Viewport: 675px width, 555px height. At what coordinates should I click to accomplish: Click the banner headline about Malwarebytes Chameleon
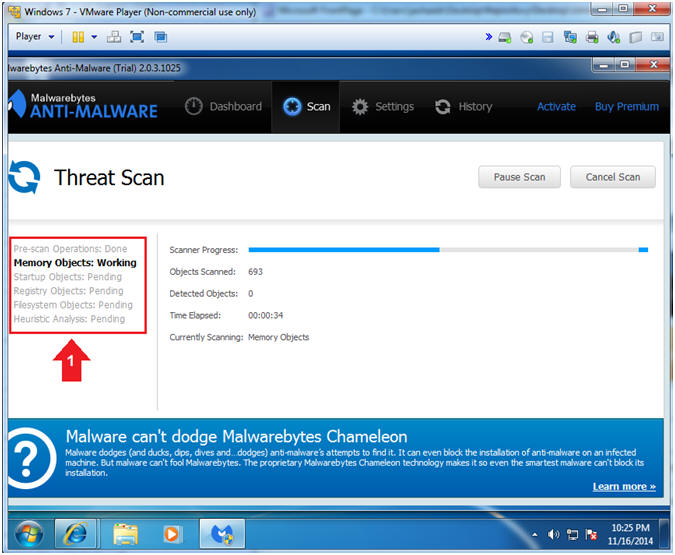236,437
